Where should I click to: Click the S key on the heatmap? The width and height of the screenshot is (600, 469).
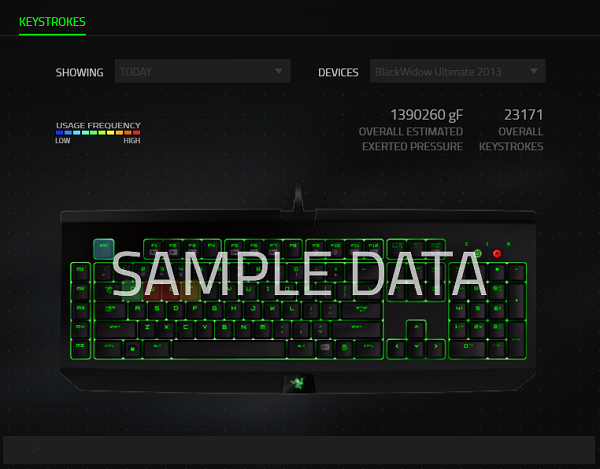[x=157, y=311]
